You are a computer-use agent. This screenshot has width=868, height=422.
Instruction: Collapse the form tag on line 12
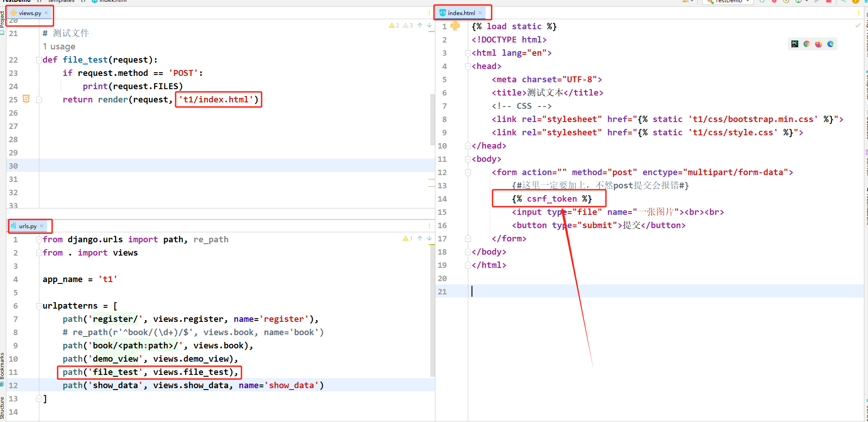[468, 172]
